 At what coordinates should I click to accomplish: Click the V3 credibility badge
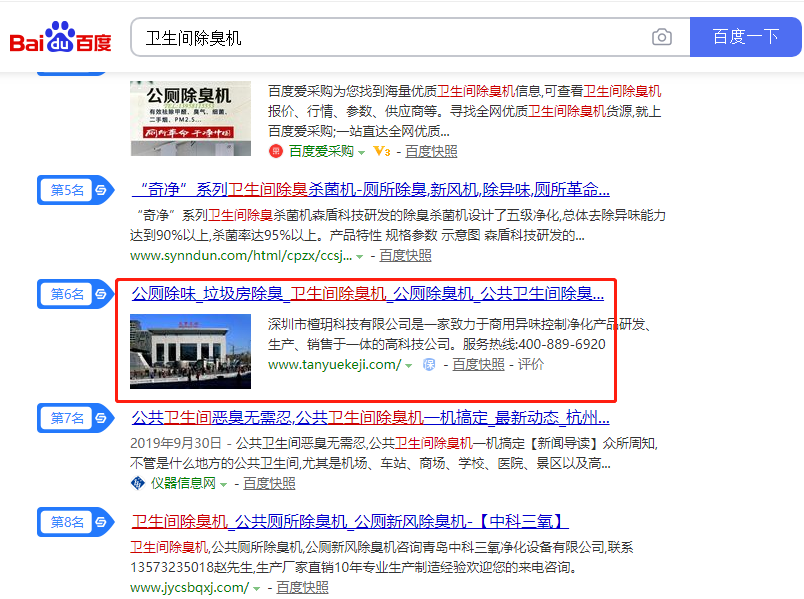(382, 151)
